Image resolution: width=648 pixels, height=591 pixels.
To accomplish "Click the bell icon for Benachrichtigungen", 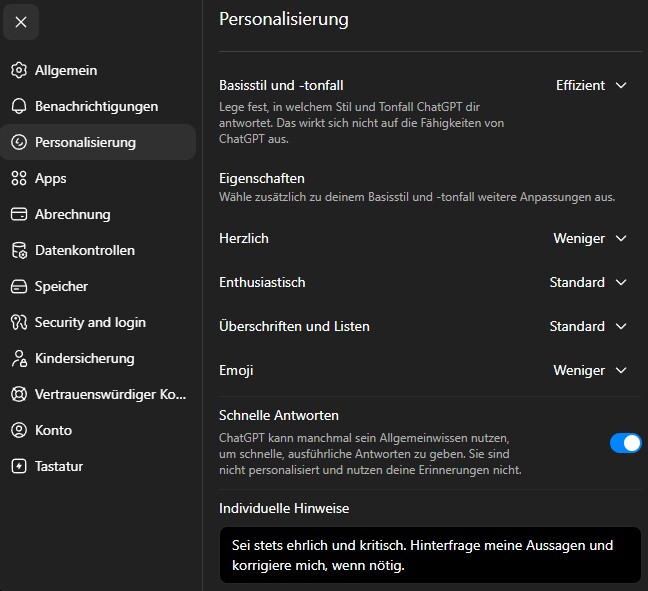I will (19, 106).
